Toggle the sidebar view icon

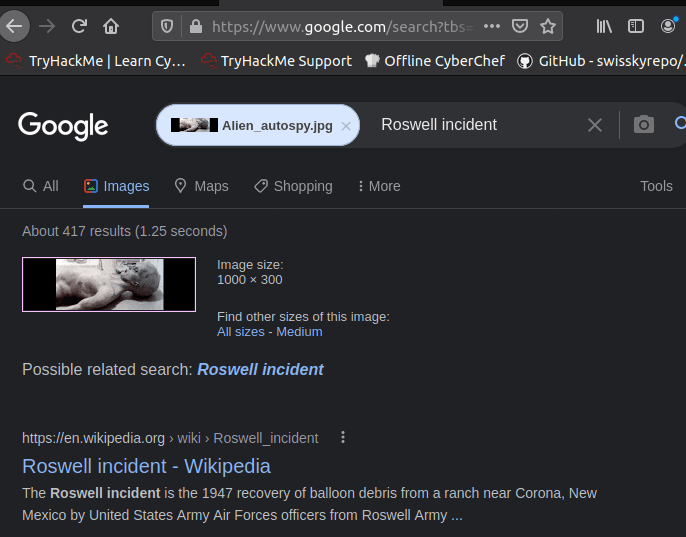pos(636,26)
